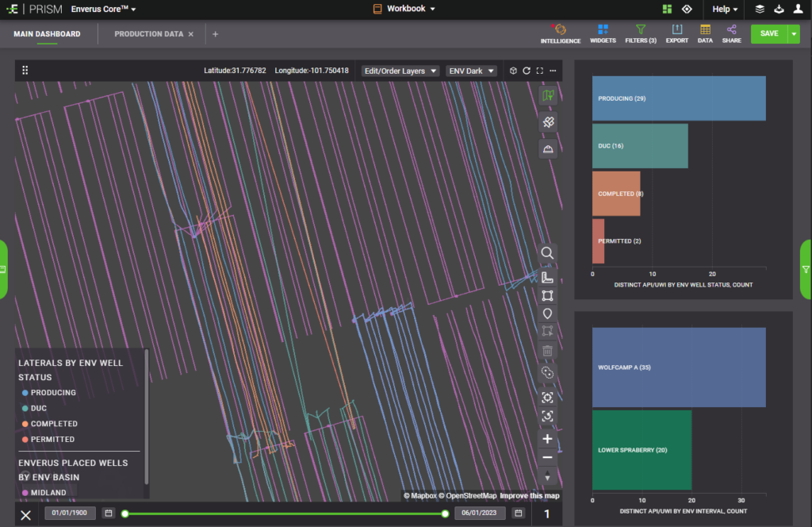Click the Share icon in the toolbar
812x527 pixels.
tap(731, 30)
